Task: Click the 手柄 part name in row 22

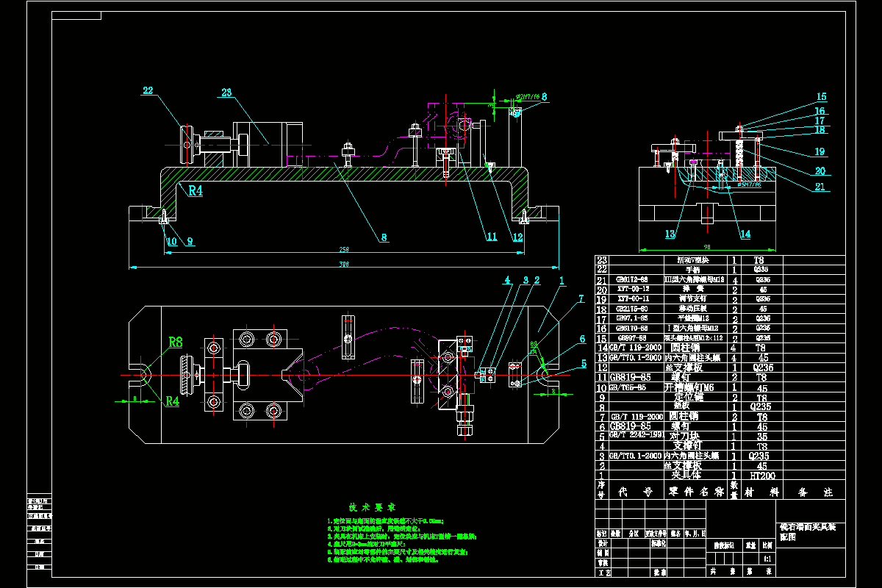Action: [x=693, y=270]
